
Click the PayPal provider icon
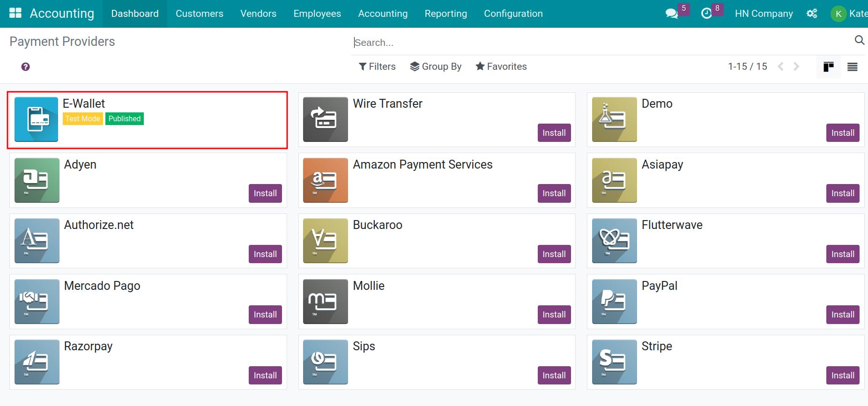pos(615,302)
